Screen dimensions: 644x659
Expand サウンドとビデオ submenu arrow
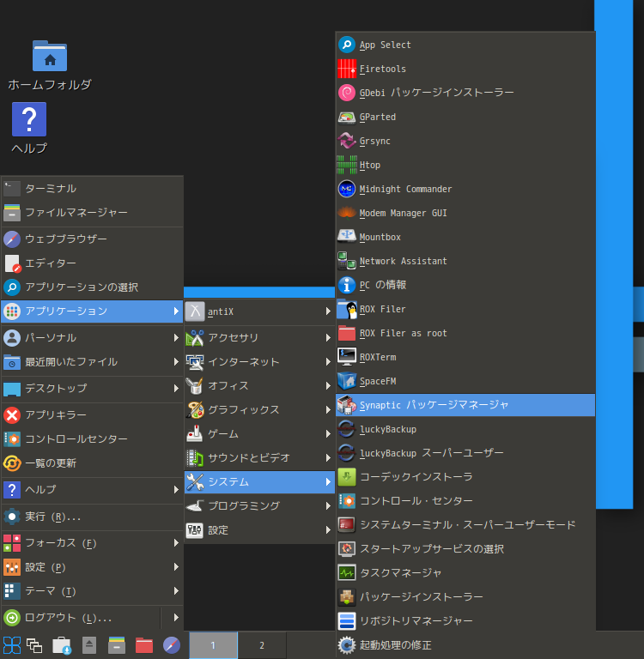pyautogui.click(x=328, y=457)
